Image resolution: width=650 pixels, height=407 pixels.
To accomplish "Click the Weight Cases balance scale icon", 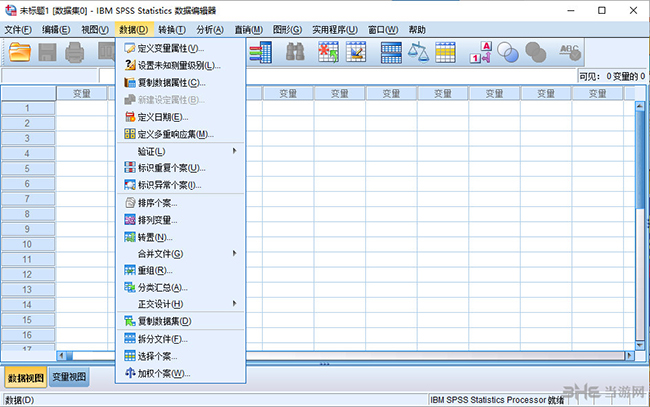I will [418, 52].
